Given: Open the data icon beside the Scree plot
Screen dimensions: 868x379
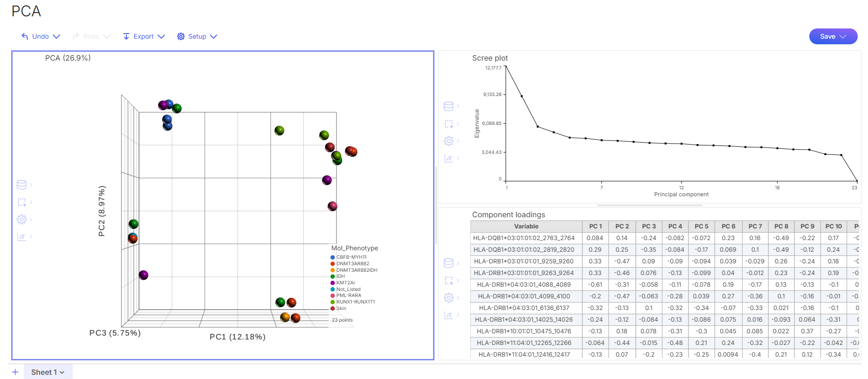Looking at the screenshot, I should tap(448, 106).
